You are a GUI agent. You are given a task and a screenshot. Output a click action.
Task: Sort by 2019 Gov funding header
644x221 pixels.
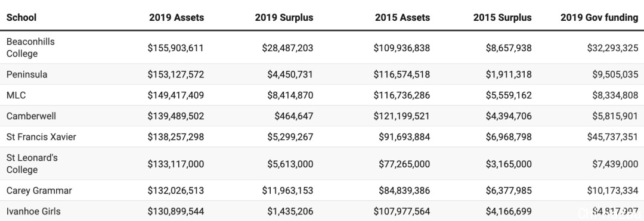point(600,18)
